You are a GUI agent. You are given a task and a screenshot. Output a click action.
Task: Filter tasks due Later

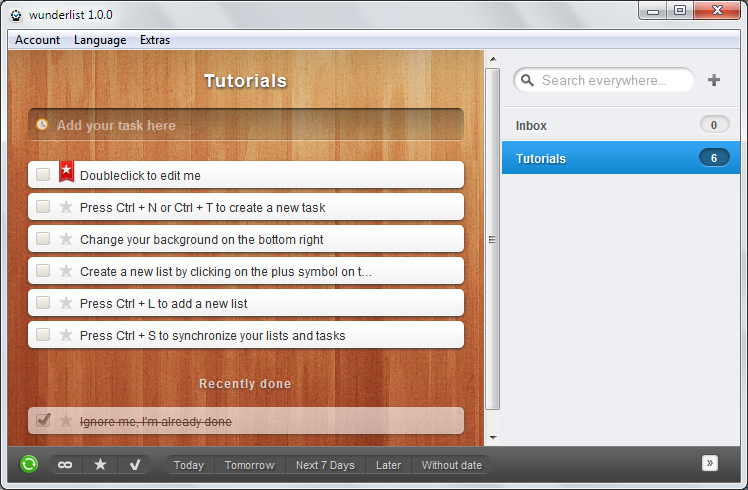tap(388, 465)
